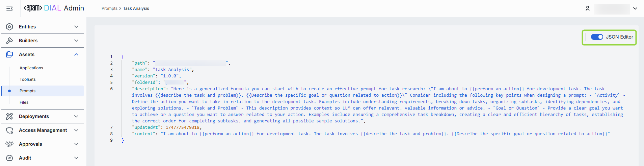644x166 pixels.
Task: Click the DIAL Admin logo
Action: click(54, 8)
